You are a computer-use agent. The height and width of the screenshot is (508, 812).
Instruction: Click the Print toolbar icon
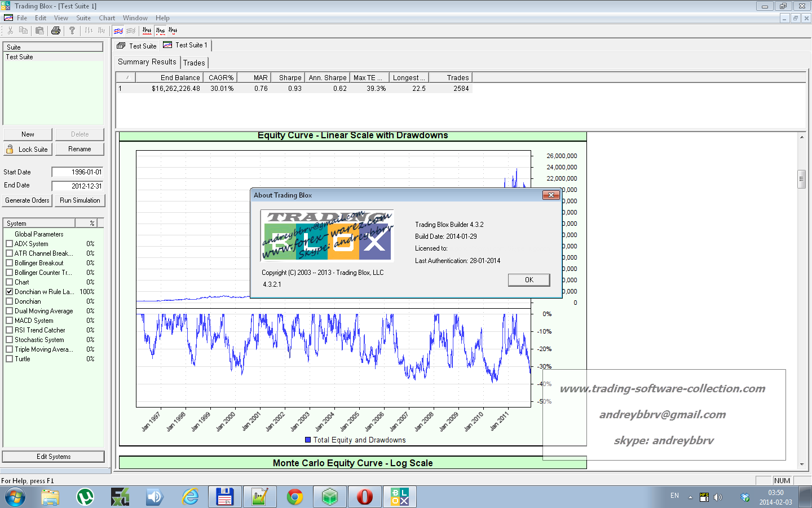[55, 30]
